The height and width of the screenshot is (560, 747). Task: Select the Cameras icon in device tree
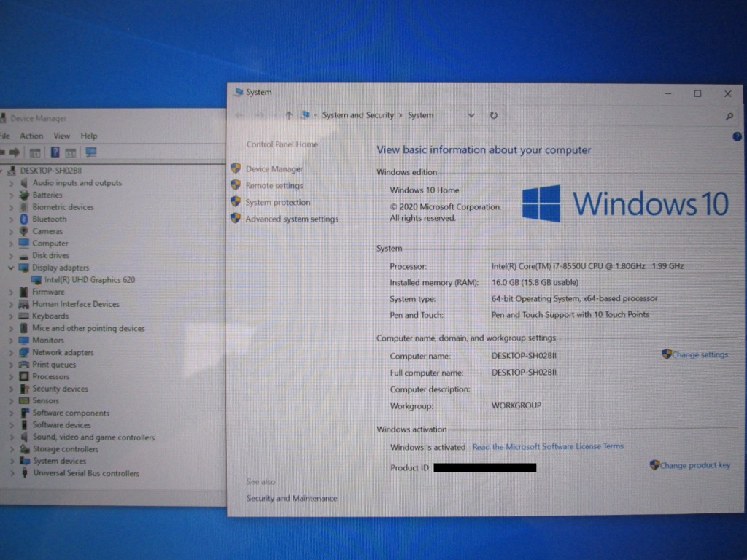click(23, 231)
